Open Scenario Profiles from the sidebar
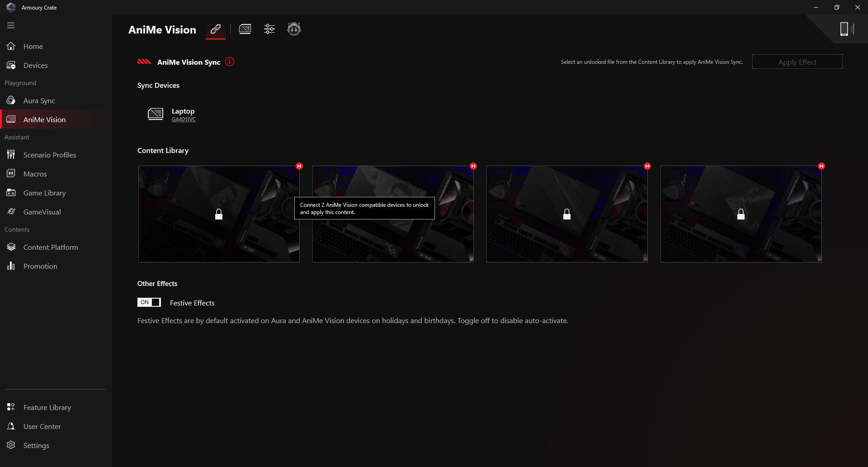The image size is (868, 467). [x=50, y=155]
